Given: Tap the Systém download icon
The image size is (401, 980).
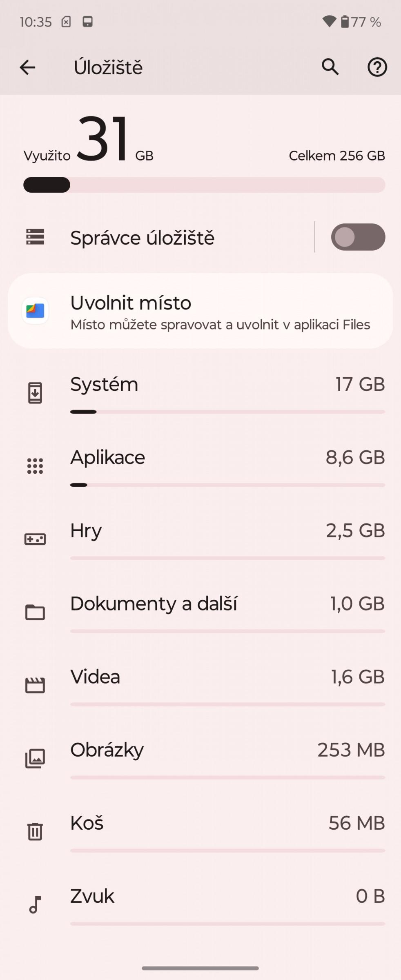Looking at the screenshot, I should coord(35,393).
